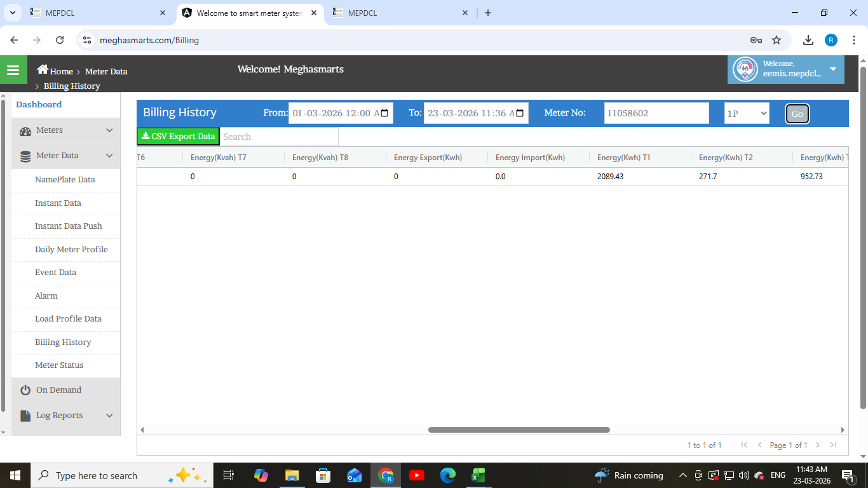
Task: Jump to the first page of results
Action: tap(744, 445)
